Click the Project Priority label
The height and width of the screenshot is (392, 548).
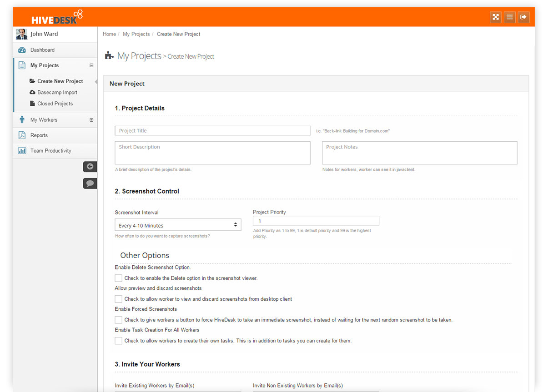(x=269, y=212)
